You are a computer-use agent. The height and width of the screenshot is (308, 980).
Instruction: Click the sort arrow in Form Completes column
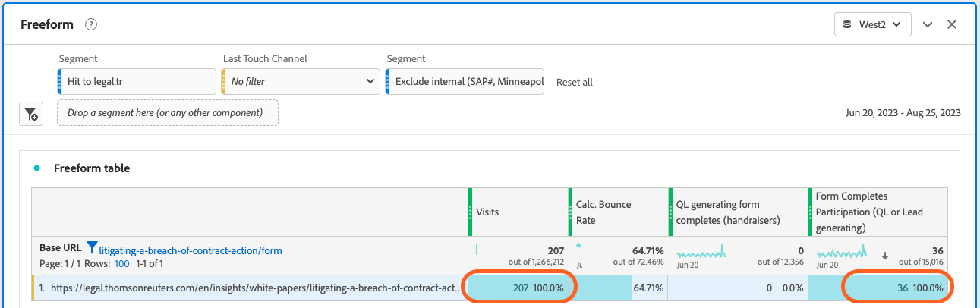pos(884,256)
